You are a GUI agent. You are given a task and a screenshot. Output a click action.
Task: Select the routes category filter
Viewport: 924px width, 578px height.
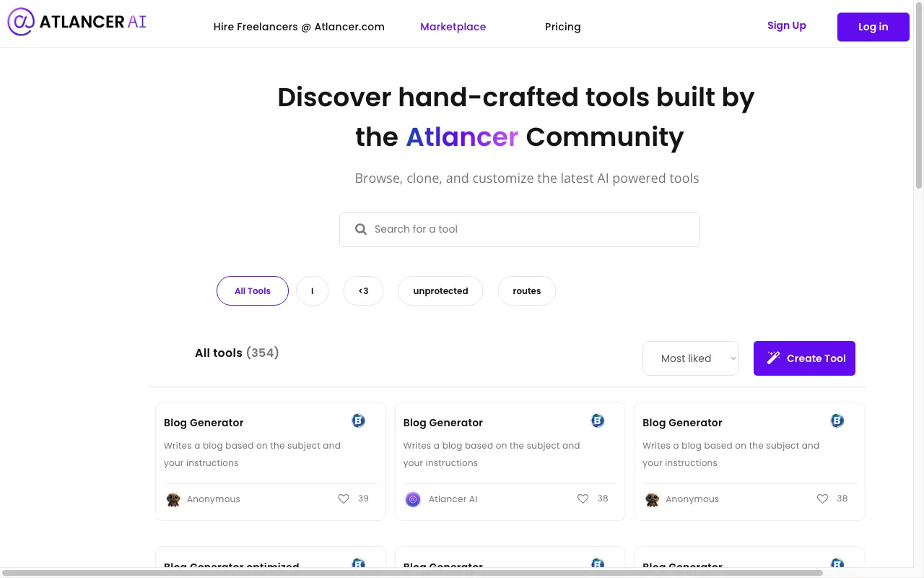click(x=527, y=291)
